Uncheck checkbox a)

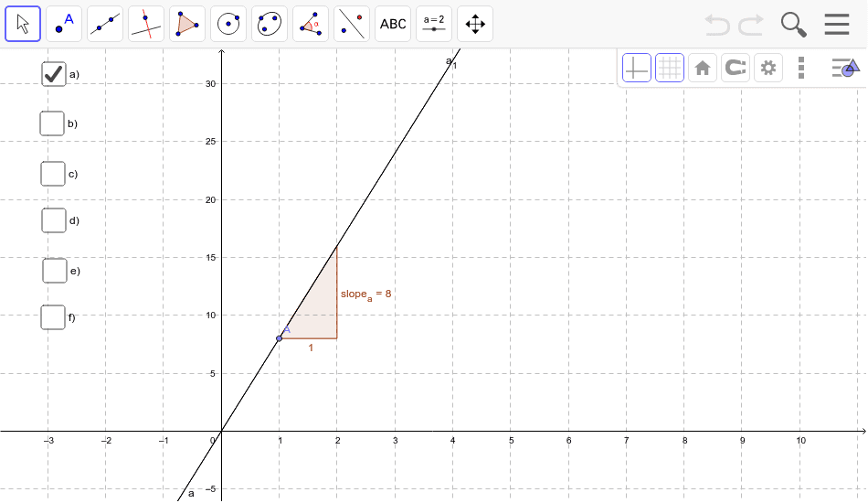(54, 74)
